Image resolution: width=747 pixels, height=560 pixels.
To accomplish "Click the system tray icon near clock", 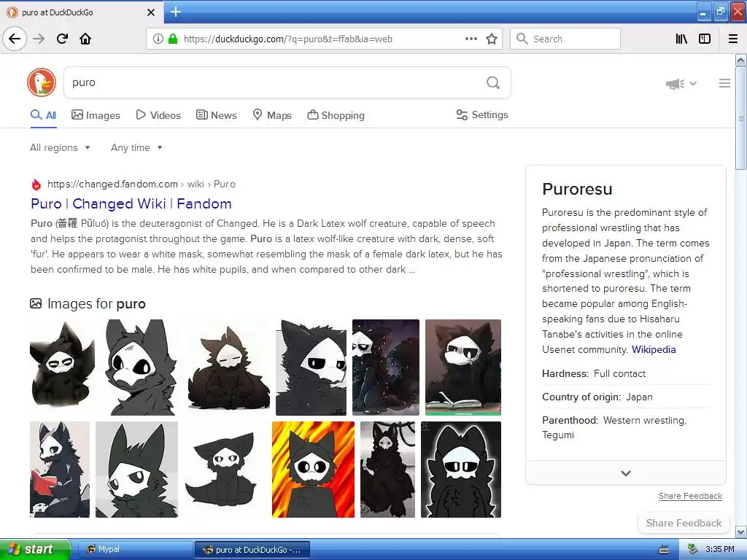I will [693, 549].
